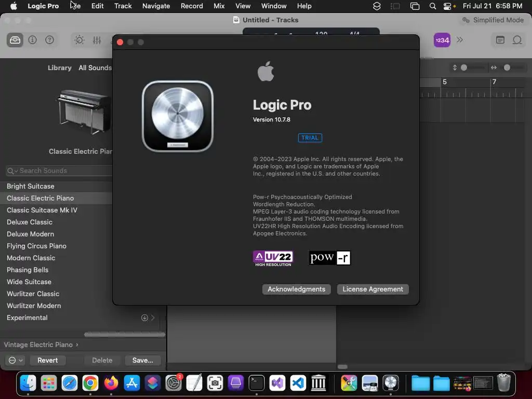Select the Wurlitzer Modern patch
Image resolution: width=532 pixels, height=399 pixels.
click(83, 305)
